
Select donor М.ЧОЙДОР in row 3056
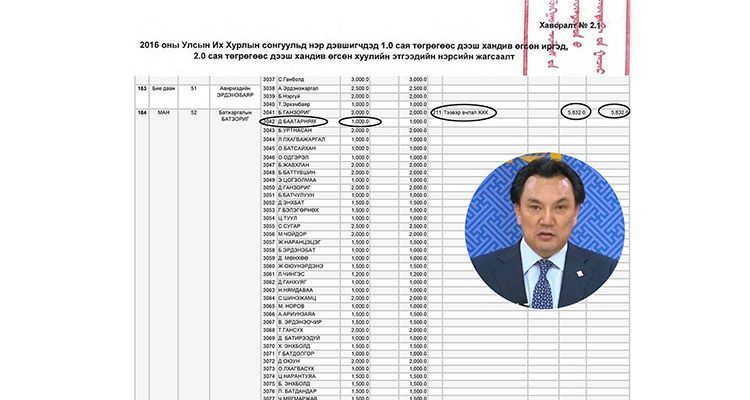point(292,234)
